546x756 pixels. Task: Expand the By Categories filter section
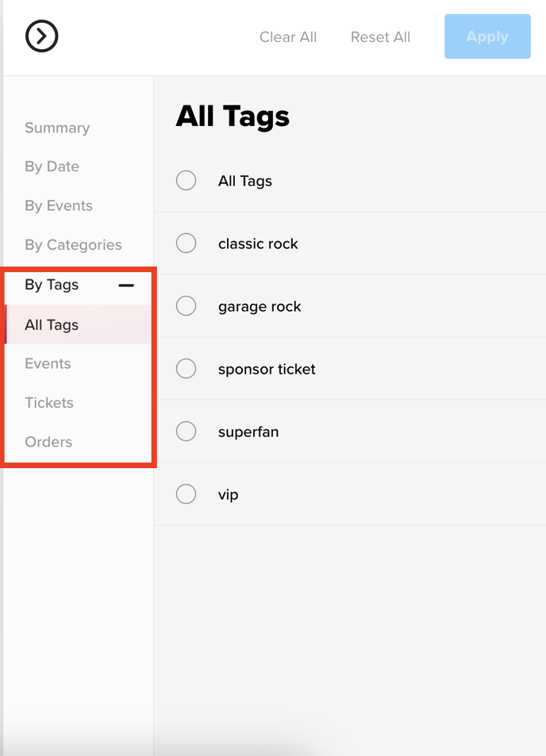coord(73,245)
